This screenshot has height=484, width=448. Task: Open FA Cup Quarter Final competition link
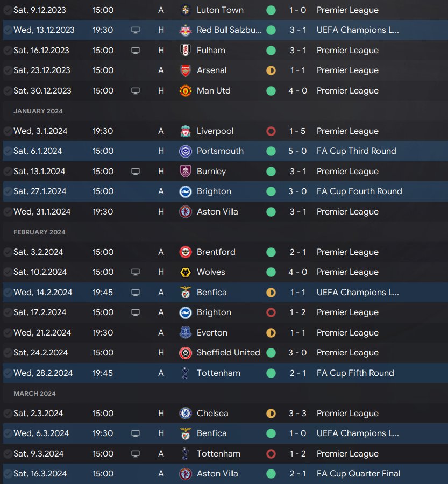click(x=358, y=474)
